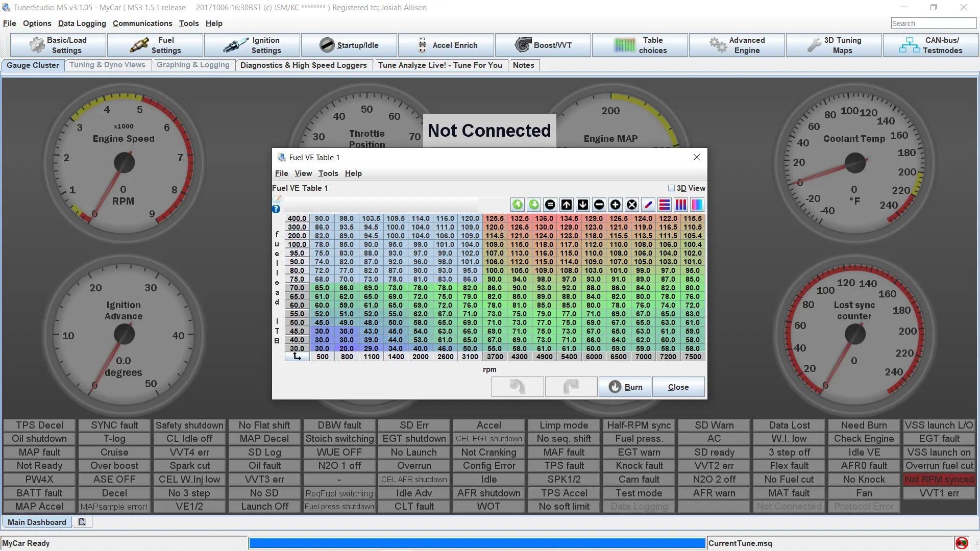Click the plus (add) icon in table toolbar

coord(616,205)
